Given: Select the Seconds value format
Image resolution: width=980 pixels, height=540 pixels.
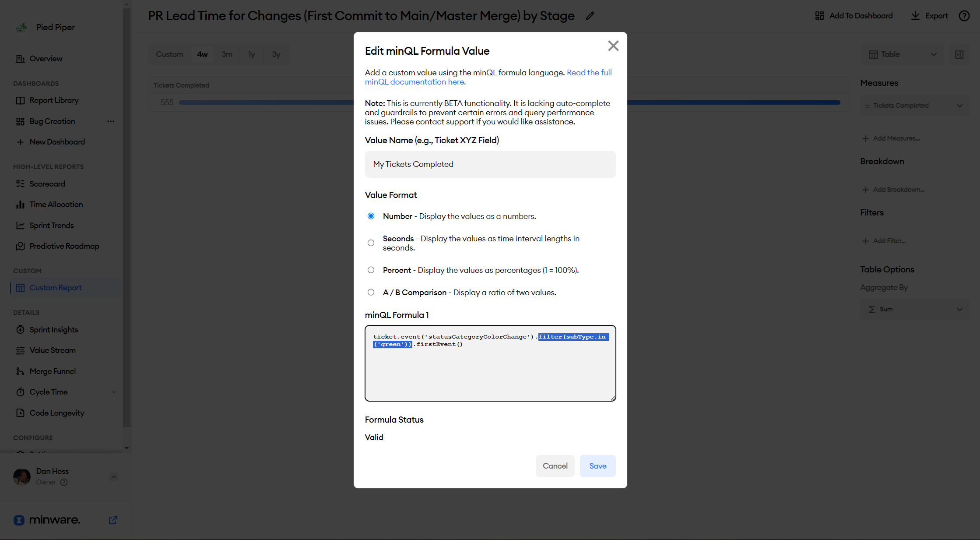Looking at the screenshot, I should click(x=371, y=243).
